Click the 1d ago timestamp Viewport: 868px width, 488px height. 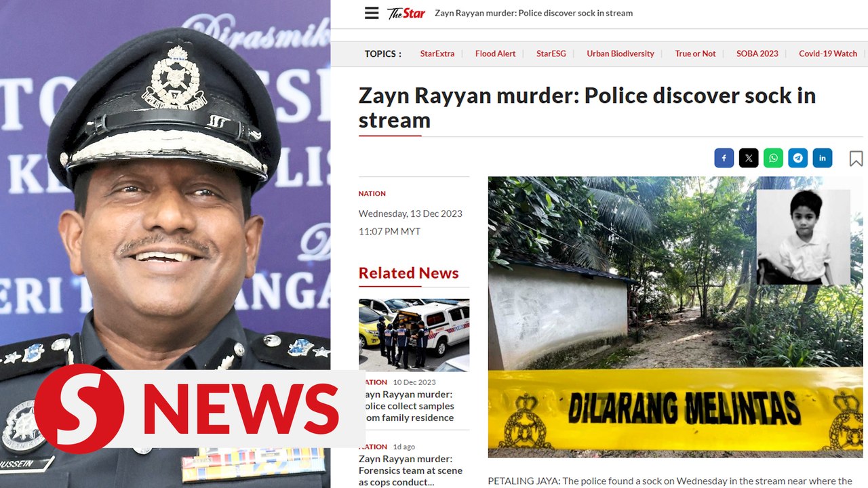tap(404, 447)
